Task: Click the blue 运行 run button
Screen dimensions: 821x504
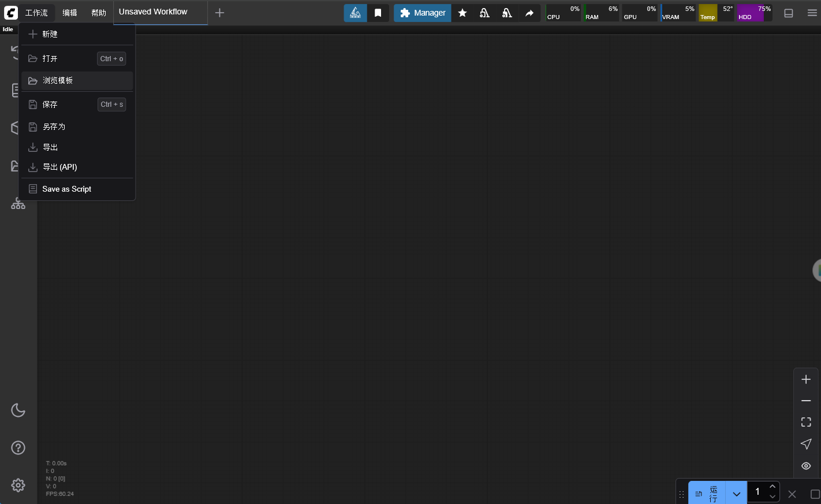Action: click(x=707, y=494)
